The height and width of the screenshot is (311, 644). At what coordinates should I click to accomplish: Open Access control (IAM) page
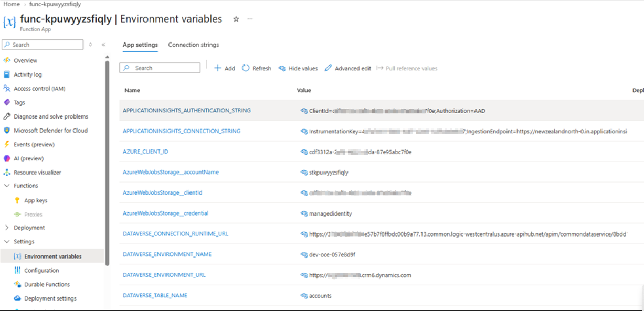(39, 89)
